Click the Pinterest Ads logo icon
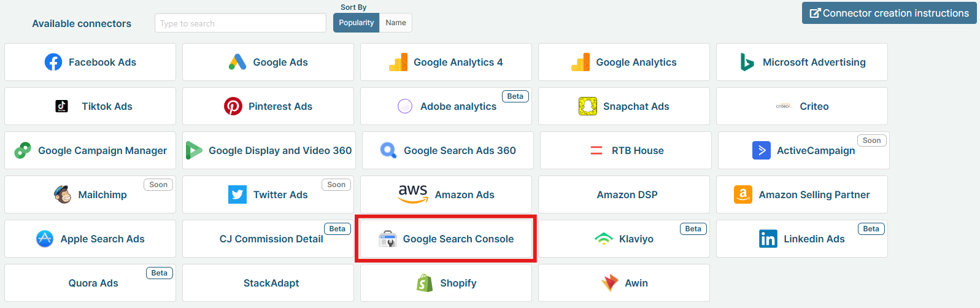The image size is (980, 308). coord(233,106)
